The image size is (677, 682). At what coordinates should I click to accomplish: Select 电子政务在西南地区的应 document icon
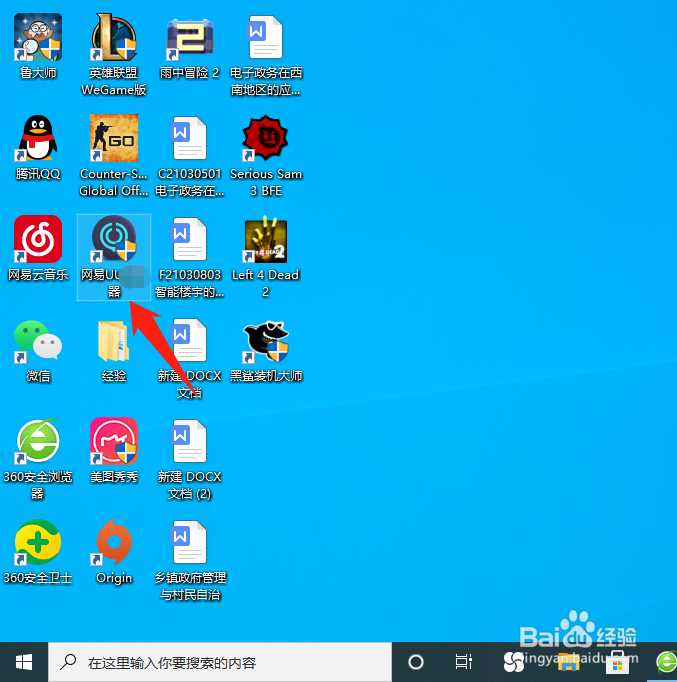266,37
